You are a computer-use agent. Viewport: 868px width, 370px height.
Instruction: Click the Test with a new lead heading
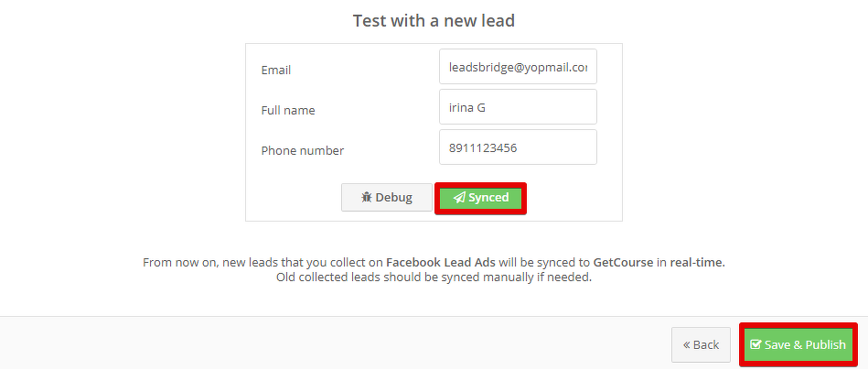434,21
